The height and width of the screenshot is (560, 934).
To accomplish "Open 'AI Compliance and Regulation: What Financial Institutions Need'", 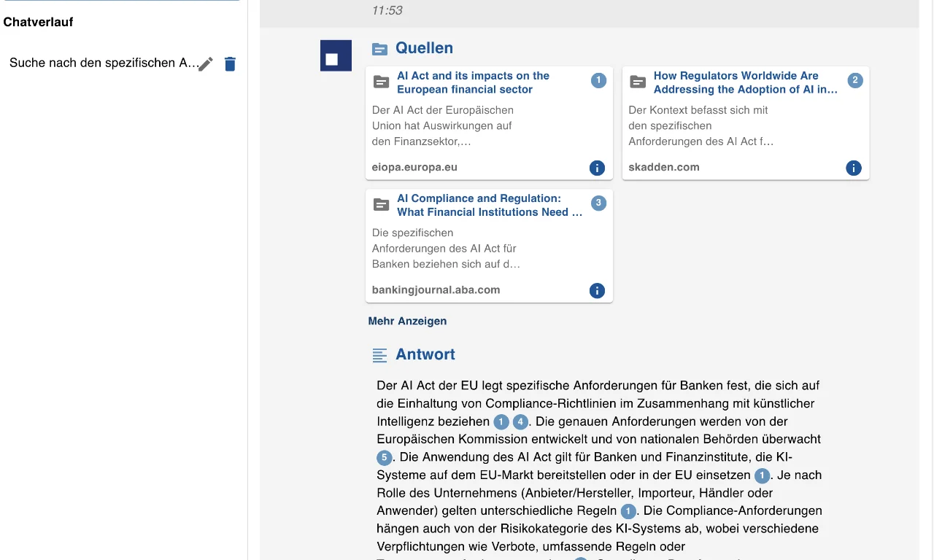I will coord(489,205).
